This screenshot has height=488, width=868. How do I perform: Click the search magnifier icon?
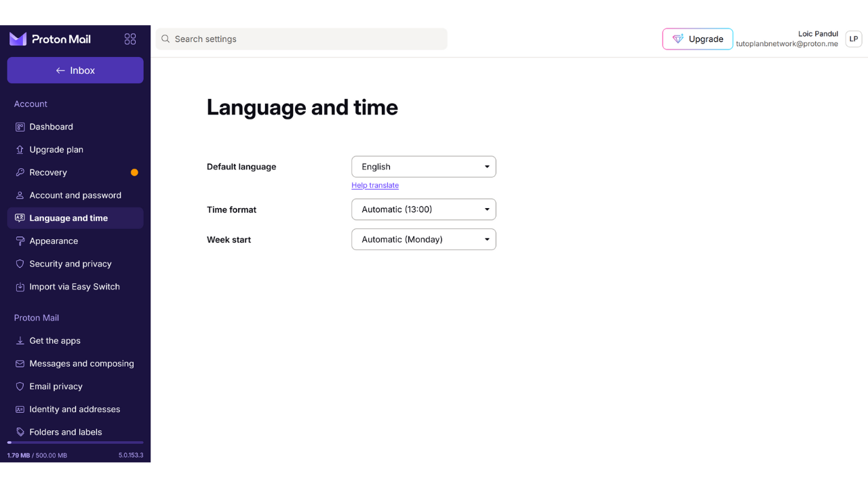click(x=165, y=39)
